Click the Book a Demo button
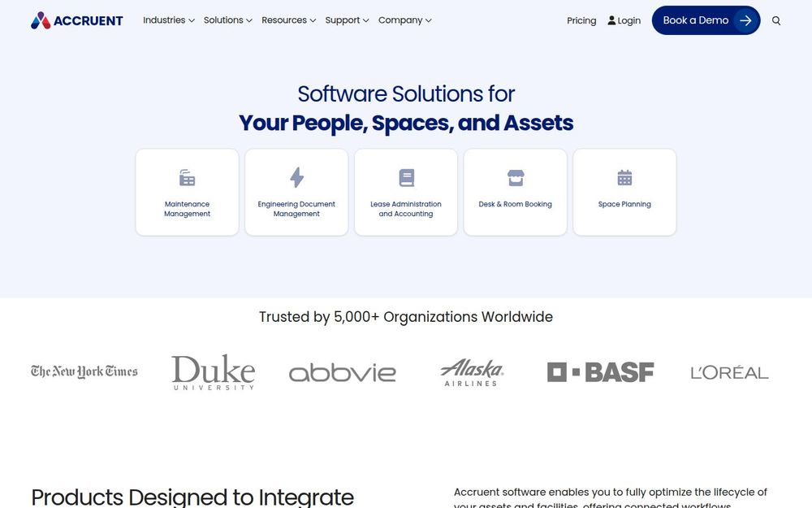The height and width of the screenshot is (508, 812). coord(706,20)
